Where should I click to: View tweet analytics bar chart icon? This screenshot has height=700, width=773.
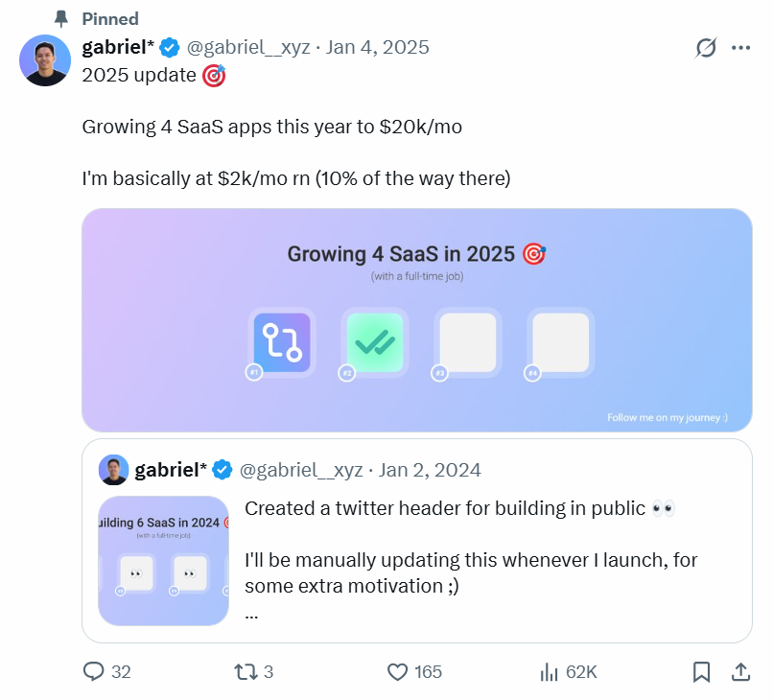click(550, 672)
